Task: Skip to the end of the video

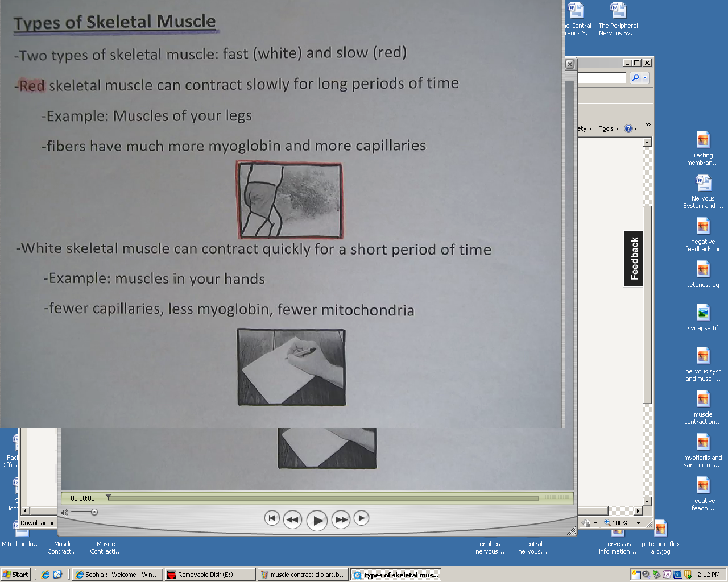Action: 361,518
